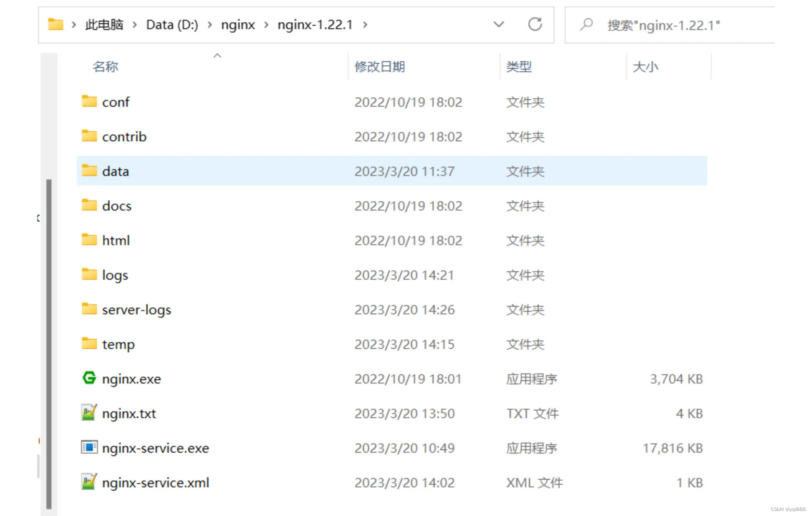This screenshot has height=516, width=812.
Task: Click the data folder icon
Action: tap(89, 170)
